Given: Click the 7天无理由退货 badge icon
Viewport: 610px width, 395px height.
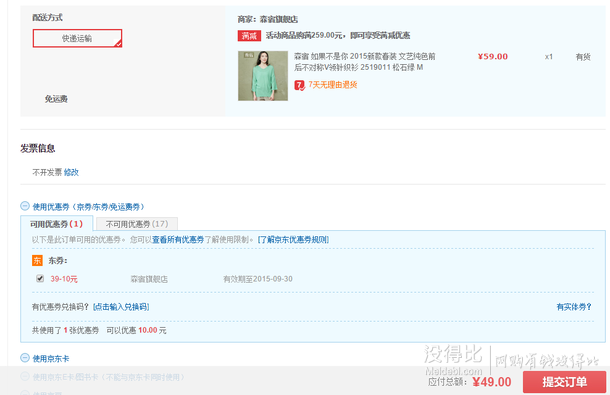Looking at the screenshot, I should point(299,85).
